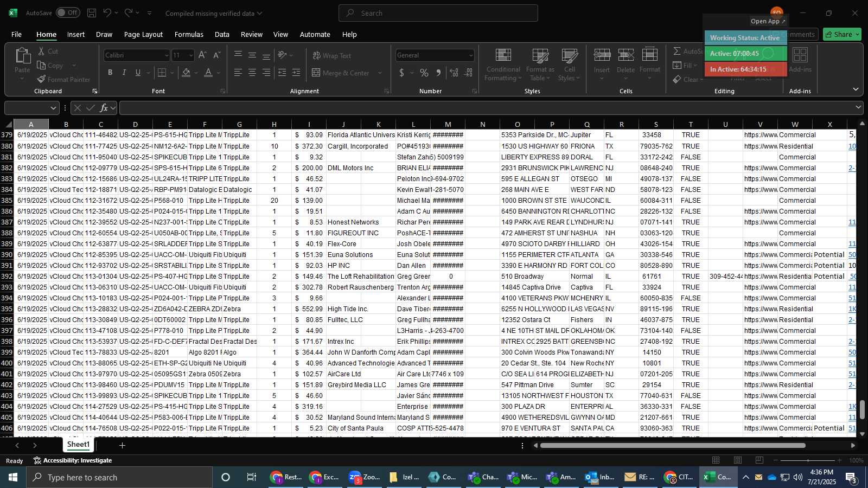Image resolution: width=868 pixels, height=488 pixels.
Task: Add a new sheet with plus button
Action: click(122, 445)
